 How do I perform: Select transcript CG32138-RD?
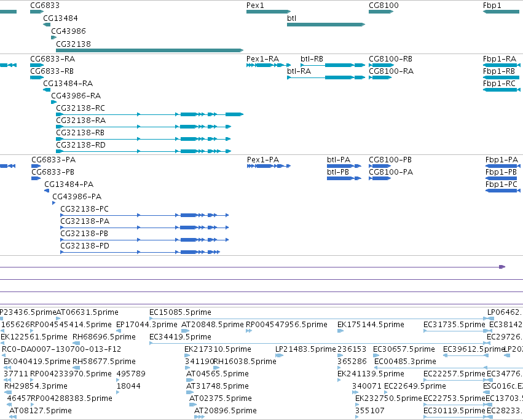(x=143, y=151)
